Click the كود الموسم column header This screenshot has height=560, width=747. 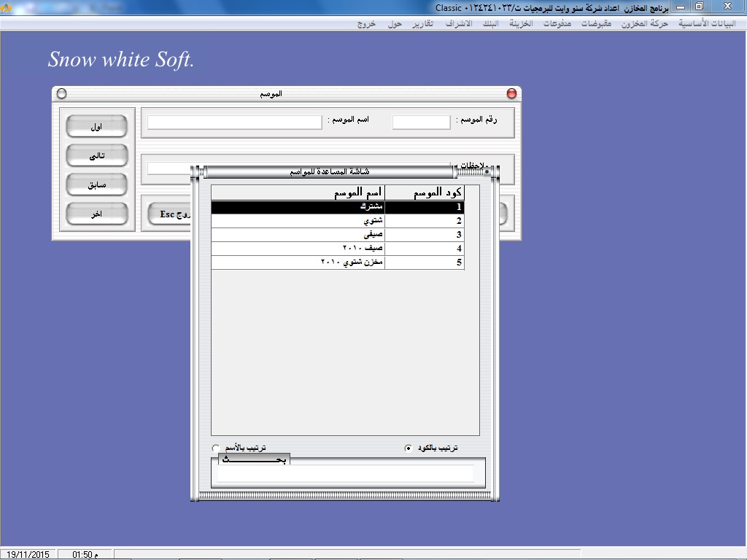click(x=425, y=193)
